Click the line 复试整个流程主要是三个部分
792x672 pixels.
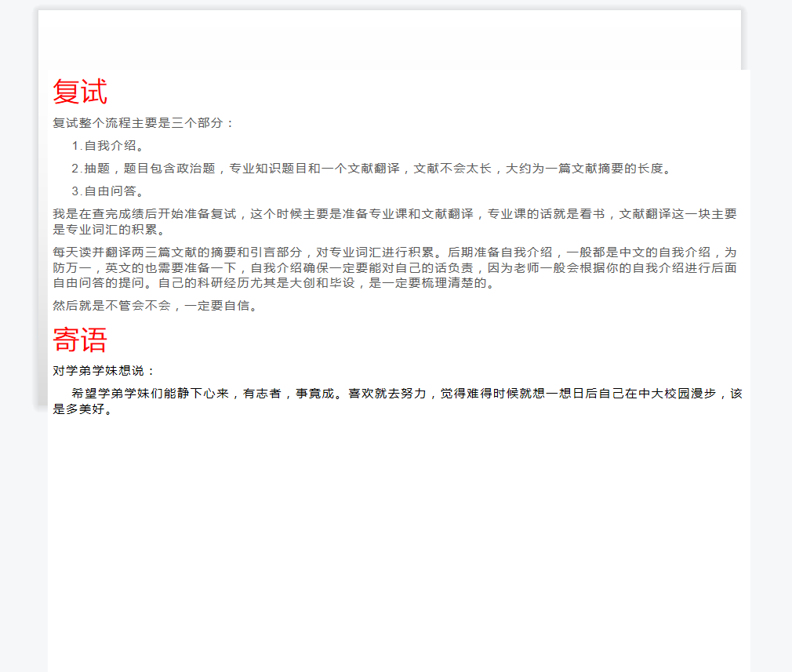(143, 123)
